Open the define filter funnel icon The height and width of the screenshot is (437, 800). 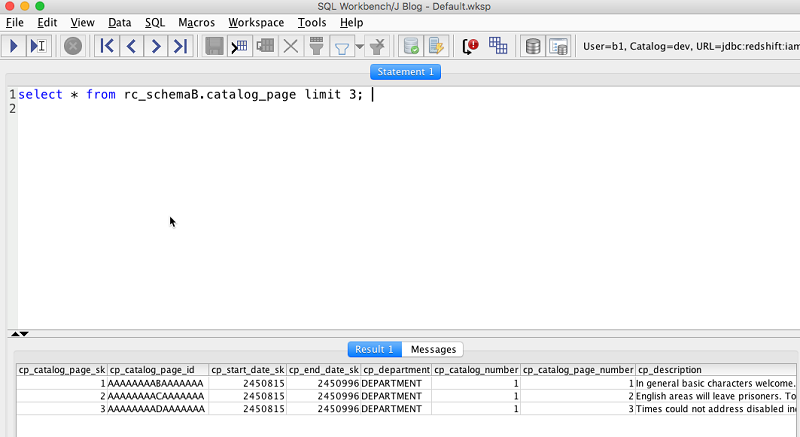(341, 47)
